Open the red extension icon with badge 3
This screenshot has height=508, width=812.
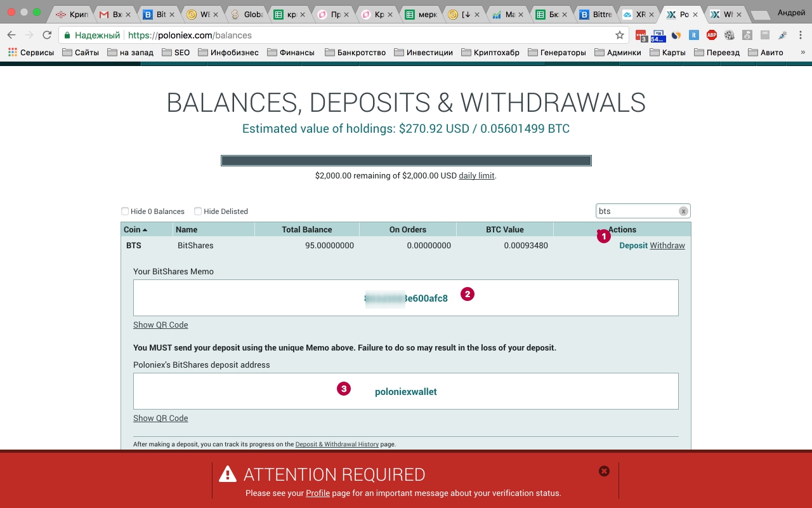[641, 36]
